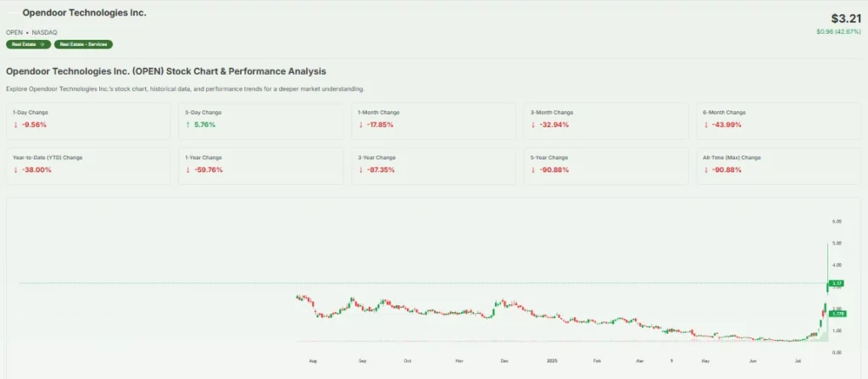
Task: Click the 2025 label on chart time axis
Action: pyautogui.click(x=551, y=360)
